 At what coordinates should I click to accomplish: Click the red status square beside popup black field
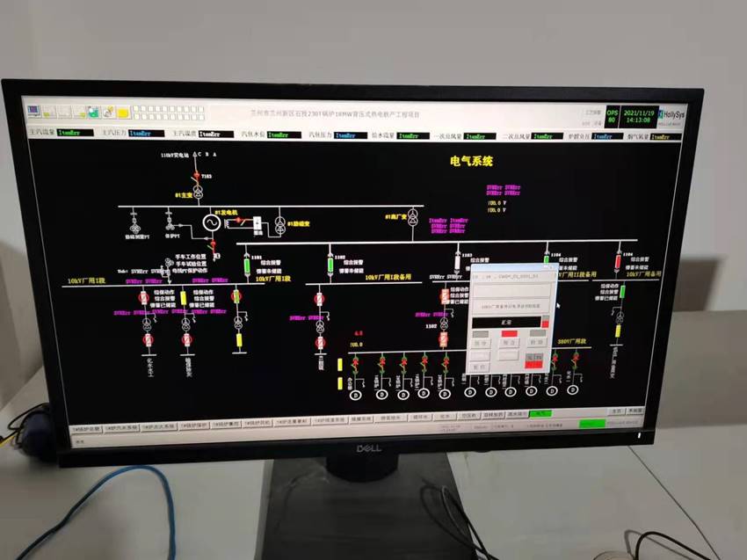coord(544,324)
